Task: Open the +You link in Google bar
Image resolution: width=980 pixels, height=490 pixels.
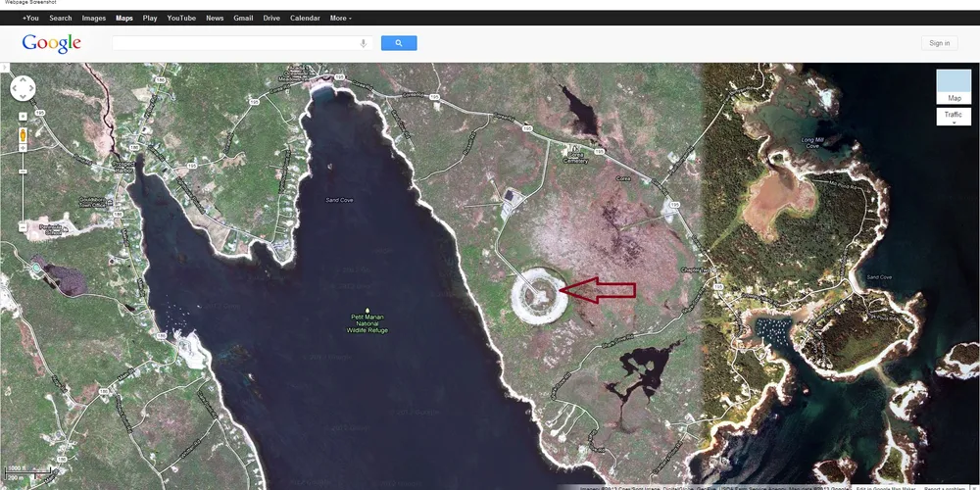Action: tap(30, 18)
